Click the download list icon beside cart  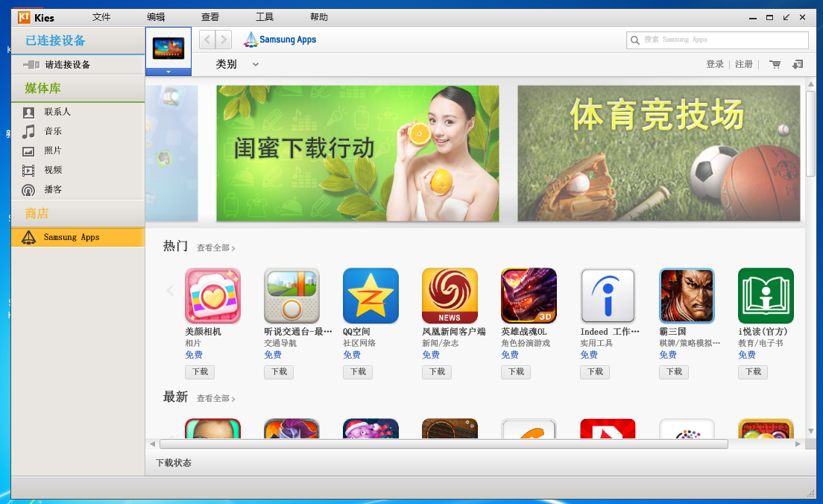(x=798, y=64)
